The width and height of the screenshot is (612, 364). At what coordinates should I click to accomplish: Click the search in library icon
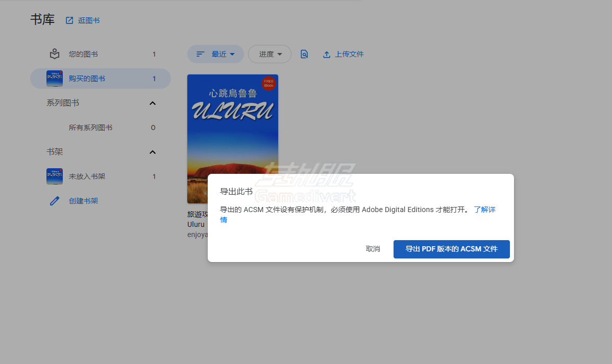[304, 54]
